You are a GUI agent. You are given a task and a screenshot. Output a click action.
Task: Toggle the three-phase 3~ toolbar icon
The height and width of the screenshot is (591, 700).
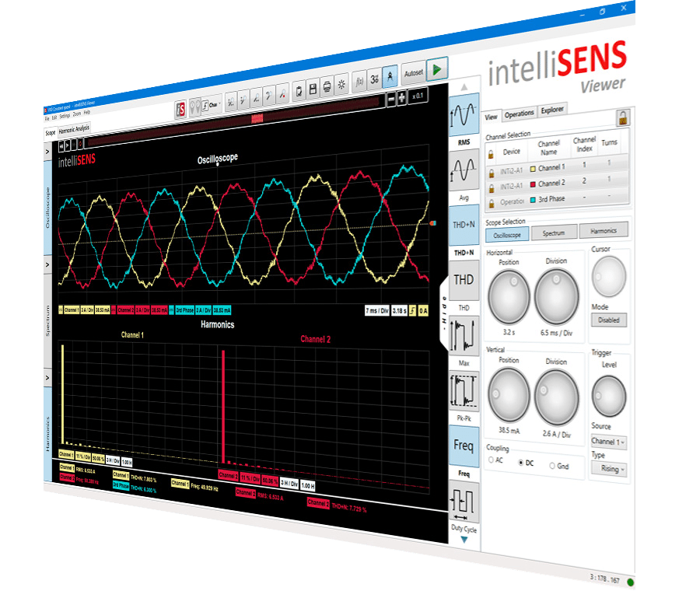point(375,79)
